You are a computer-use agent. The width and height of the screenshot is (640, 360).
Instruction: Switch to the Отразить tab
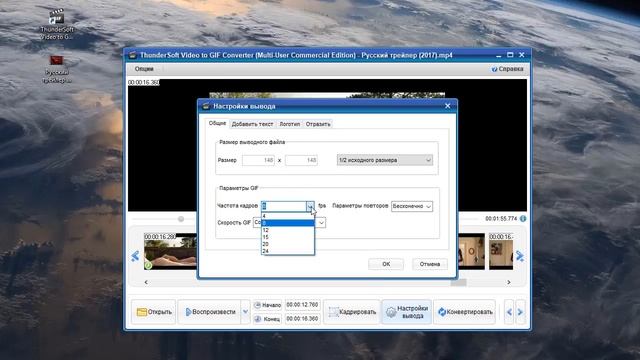coord(318,124)
